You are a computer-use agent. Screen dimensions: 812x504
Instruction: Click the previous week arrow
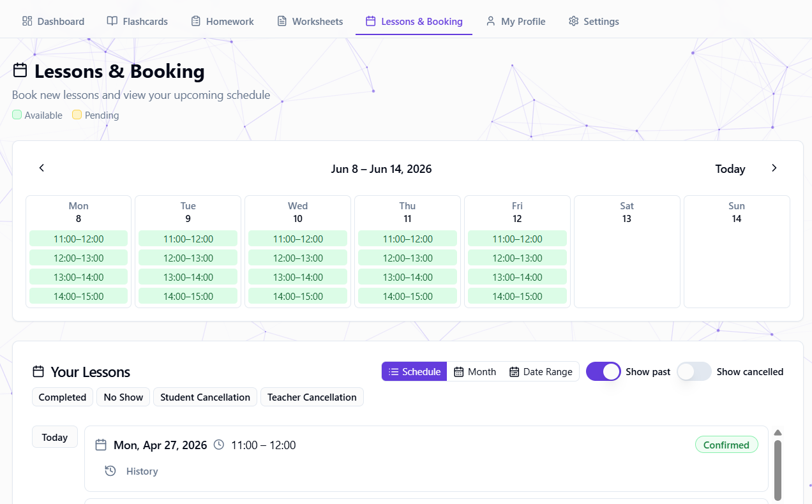click(x=41, y=168)
